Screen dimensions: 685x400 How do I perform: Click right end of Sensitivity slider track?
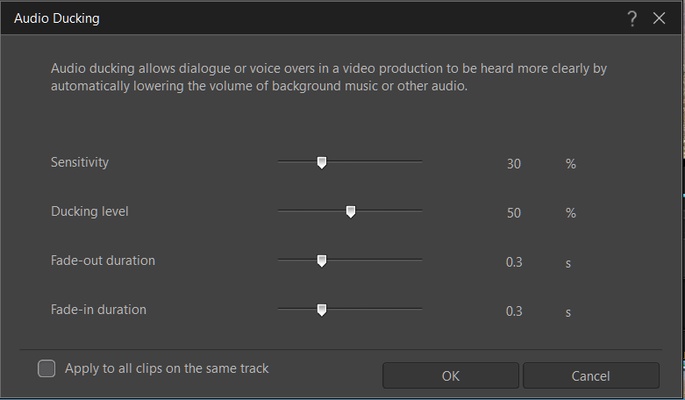tap(420, 160)
